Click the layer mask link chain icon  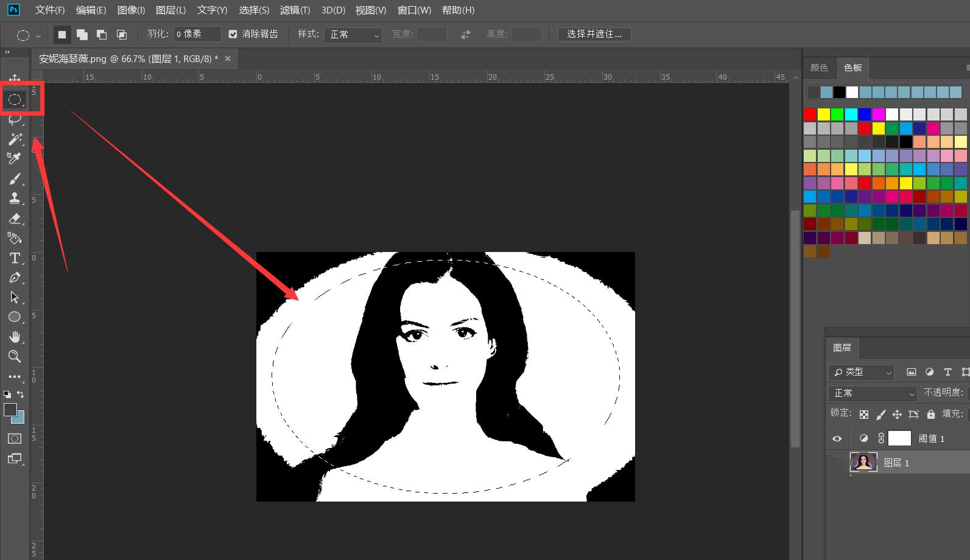[880, 438]
